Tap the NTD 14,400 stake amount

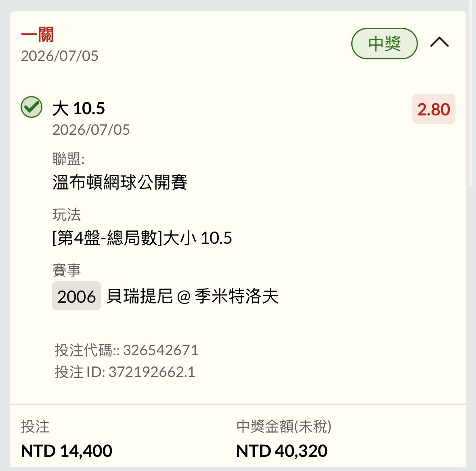pos(67,451)
